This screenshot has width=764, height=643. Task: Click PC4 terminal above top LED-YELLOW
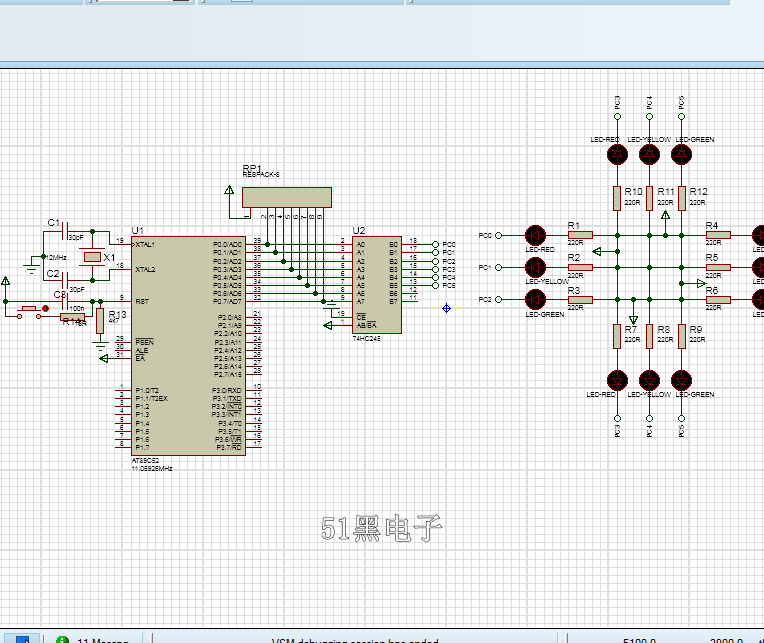coord(649,116)
